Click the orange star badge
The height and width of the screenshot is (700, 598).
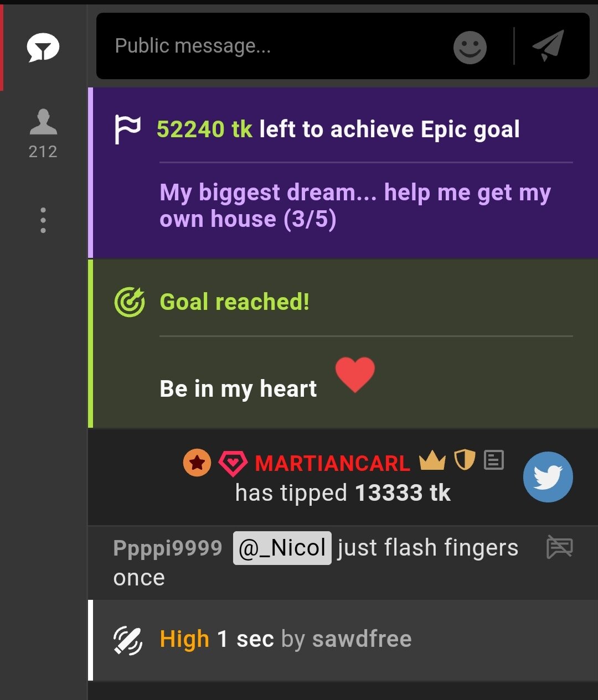197,463
